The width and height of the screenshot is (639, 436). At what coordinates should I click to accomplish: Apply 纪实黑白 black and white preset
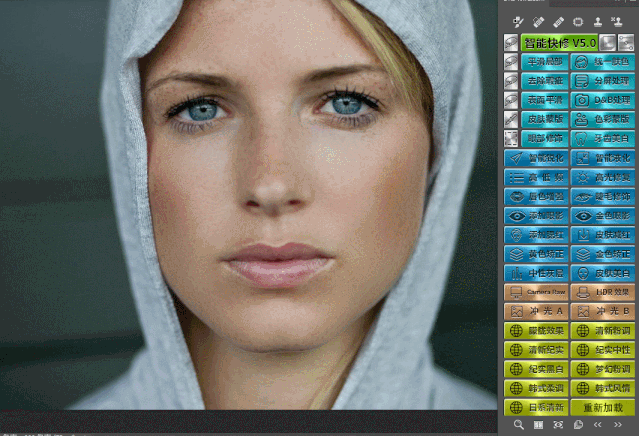tap(536, 369)
